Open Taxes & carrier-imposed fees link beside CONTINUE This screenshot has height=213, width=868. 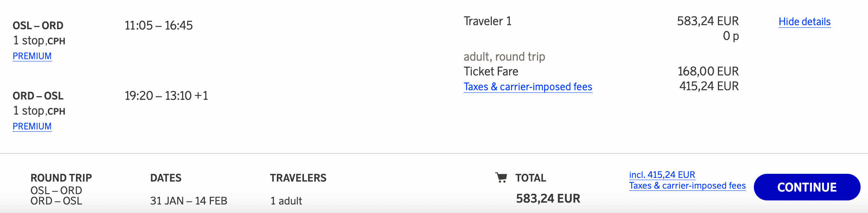coord(687,186)
